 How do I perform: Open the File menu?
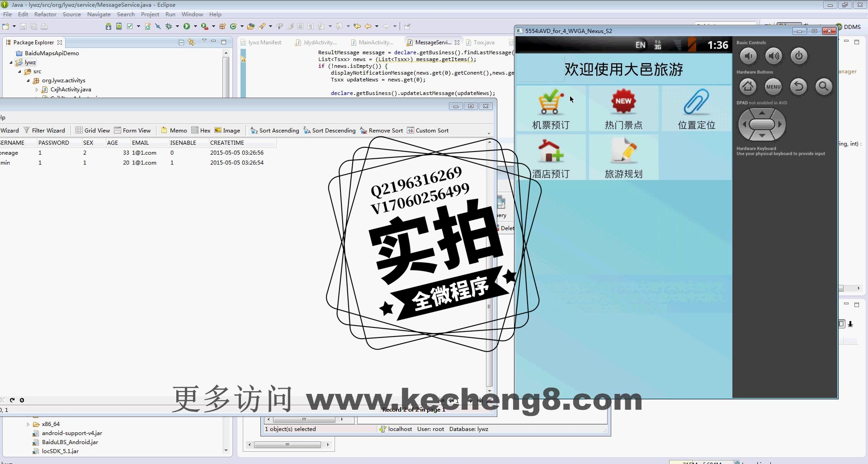[x=7, y=14]
